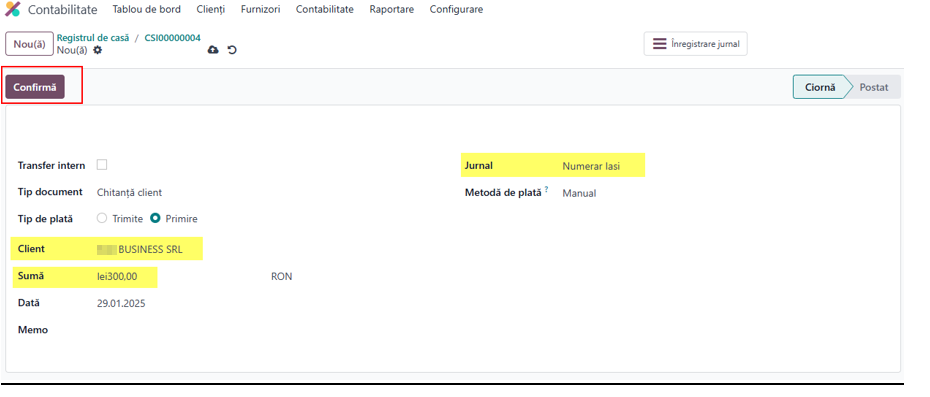930x397 pixels.
Task: Open the Client field BUSINESS SRL dropdown
Action: (x=148, y=250)
